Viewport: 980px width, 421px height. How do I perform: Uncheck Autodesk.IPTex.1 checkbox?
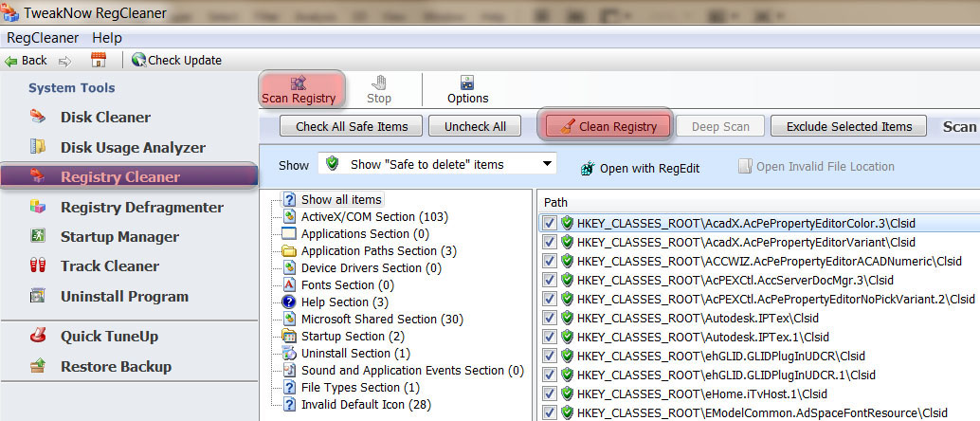(550, 337)
